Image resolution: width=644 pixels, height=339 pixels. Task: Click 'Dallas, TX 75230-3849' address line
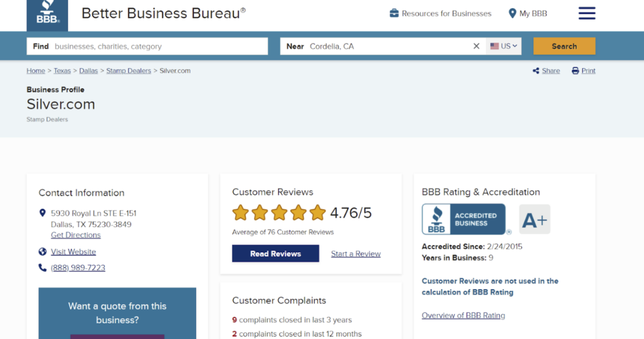(x=91, y=225)
